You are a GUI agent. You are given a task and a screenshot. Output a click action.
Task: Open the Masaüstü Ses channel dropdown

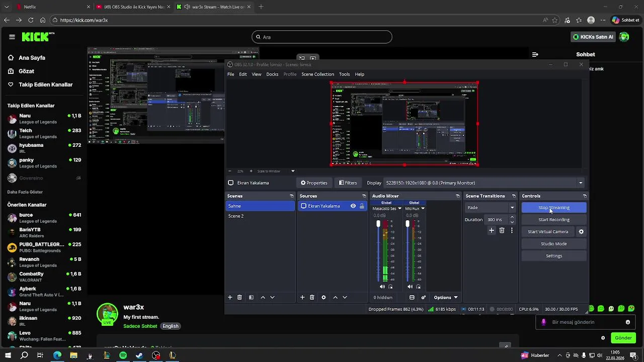[400, 209]
